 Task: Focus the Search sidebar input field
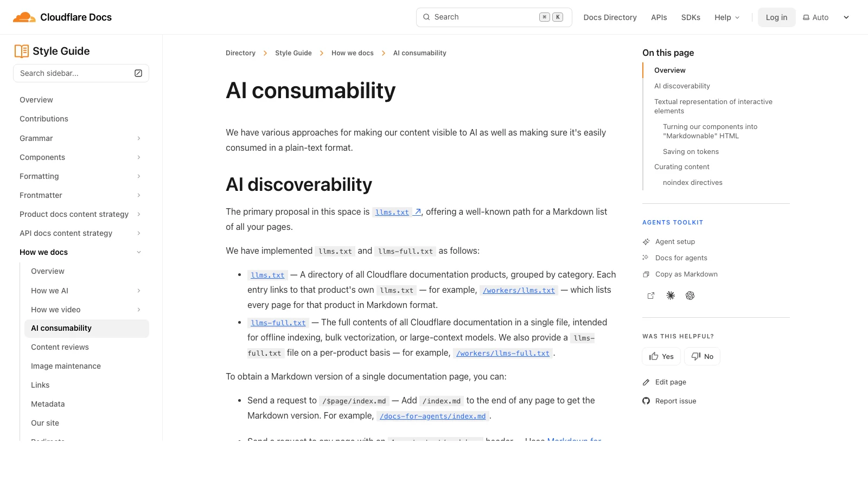(x=81, y=73)
